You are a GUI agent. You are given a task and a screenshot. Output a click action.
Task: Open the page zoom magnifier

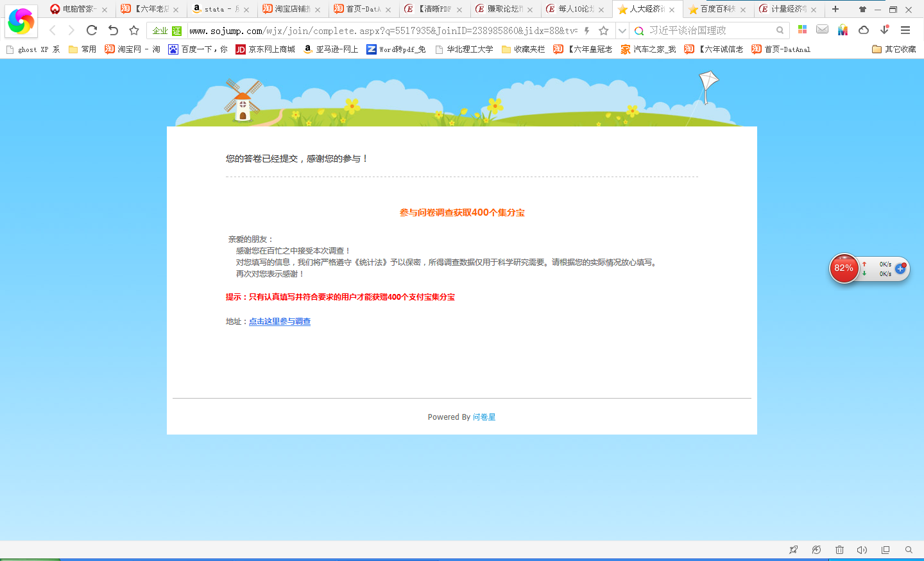pyautogui.click(x=909, y=549)
